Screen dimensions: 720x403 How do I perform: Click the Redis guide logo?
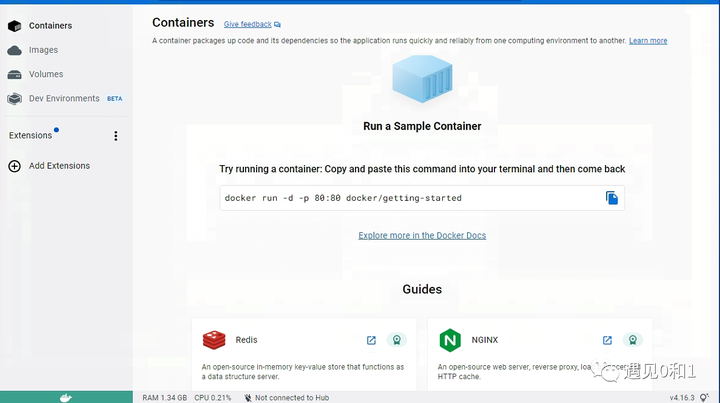point(214,340)
